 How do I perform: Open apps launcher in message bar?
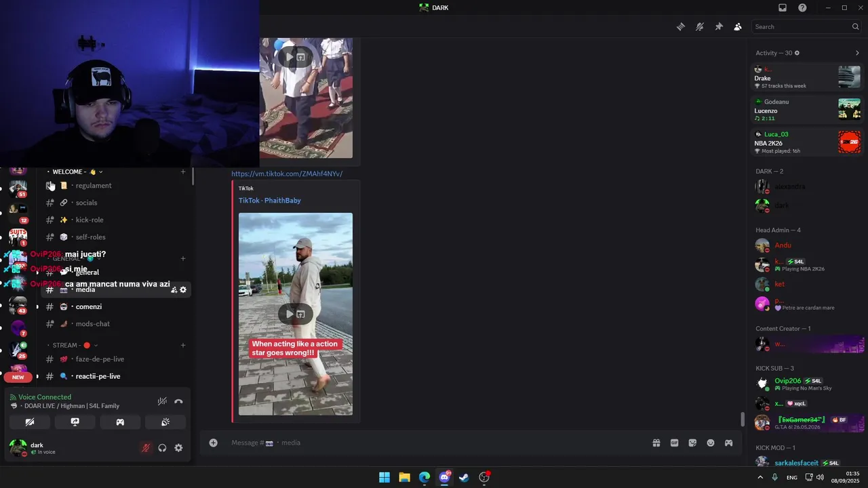coord(729,443)
